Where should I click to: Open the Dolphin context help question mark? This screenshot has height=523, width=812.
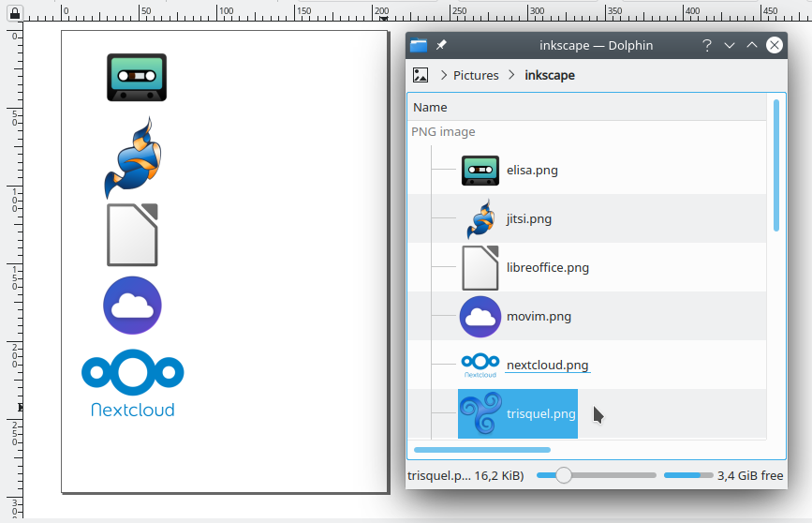707,45
